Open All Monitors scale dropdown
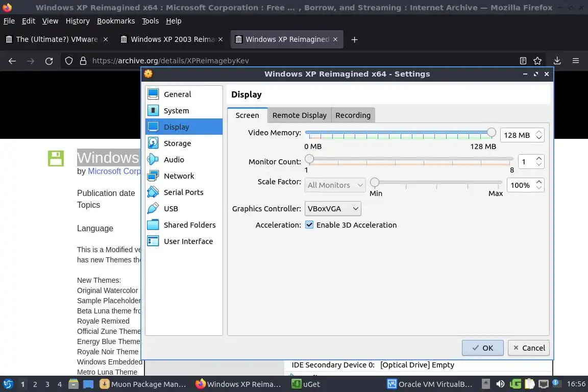This screenshot has height=392, width=588. 335,185
